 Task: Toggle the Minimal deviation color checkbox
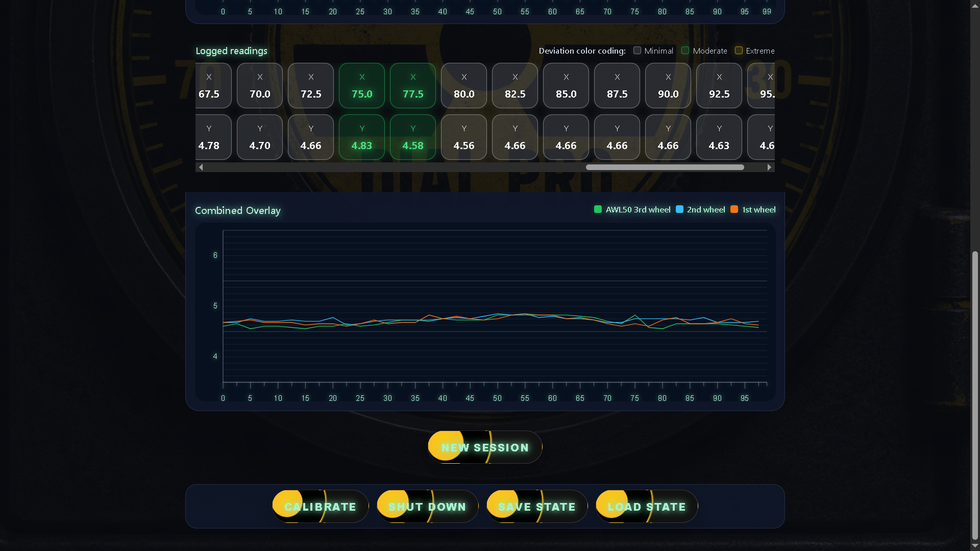(x=637, y=51)
